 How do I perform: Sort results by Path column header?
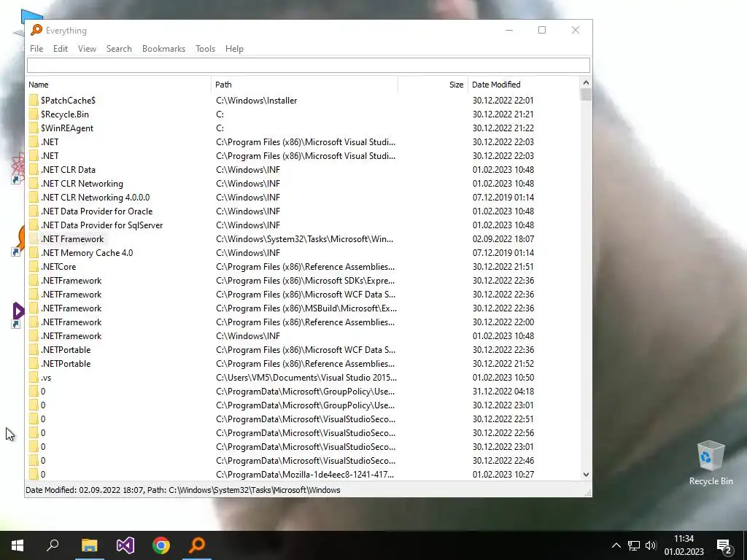point(304,85)
